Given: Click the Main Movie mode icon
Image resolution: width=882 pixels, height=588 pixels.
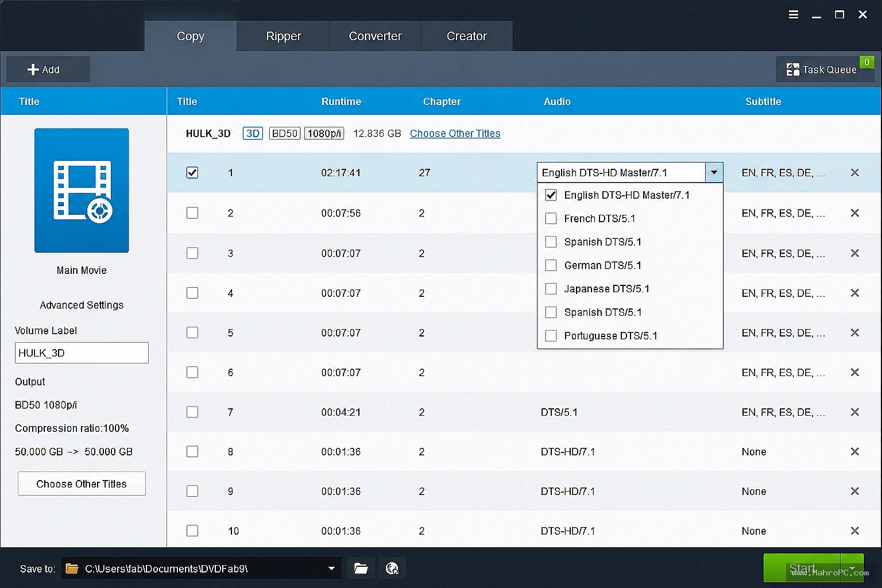Looking at the screenshot, I should click(82, 190).
